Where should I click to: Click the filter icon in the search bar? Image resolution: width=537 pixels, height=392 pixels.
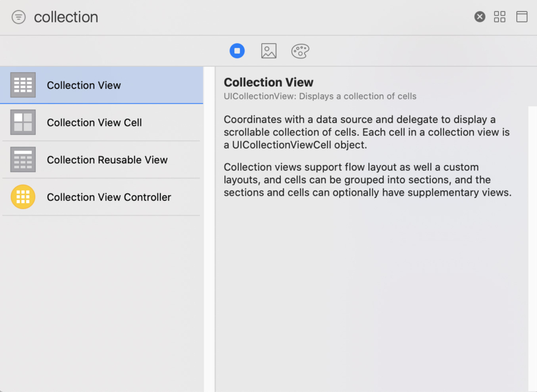coord(18,17)
